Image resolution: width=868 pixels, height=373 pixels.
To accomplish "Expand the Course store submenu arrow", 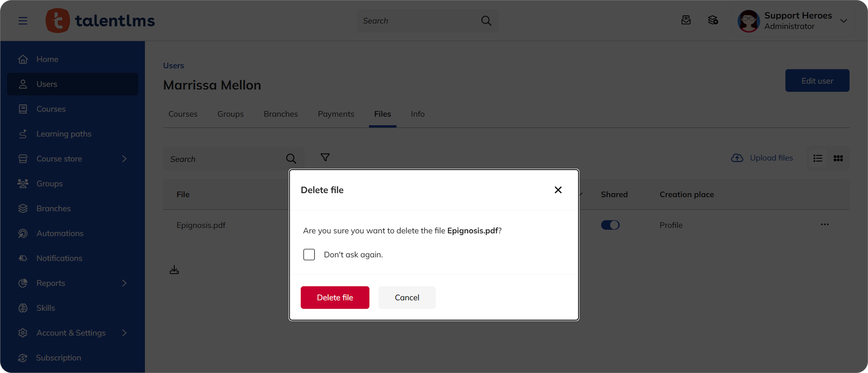I will pos(124,159).
